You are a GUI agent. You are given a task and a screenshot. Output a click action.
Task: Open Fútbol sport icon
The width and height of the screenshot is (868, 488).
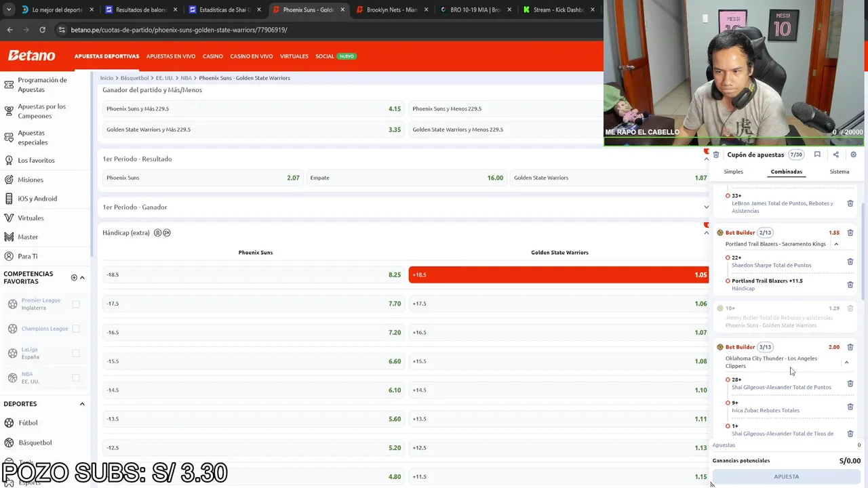9,423
